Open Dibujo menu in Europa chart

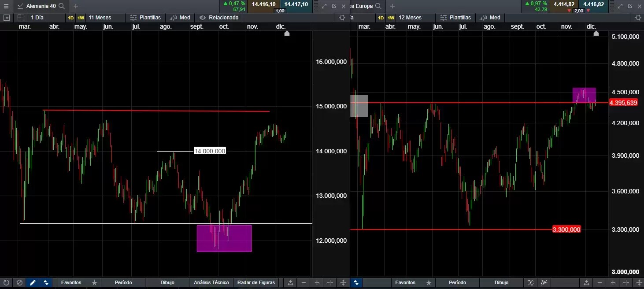pyautogui.click(x=501, y=282)
